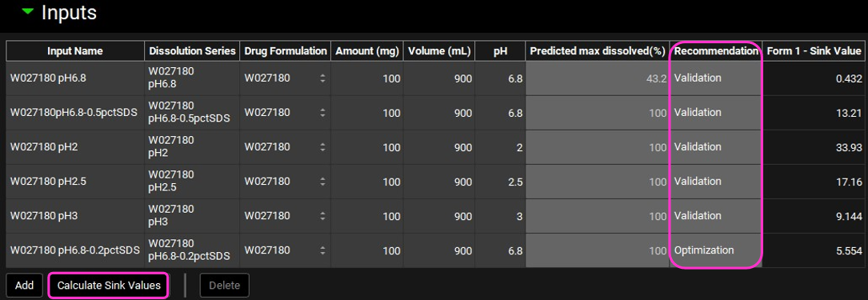
Task: Click the Optimization recommendation cell
Action: pos(716,250)
